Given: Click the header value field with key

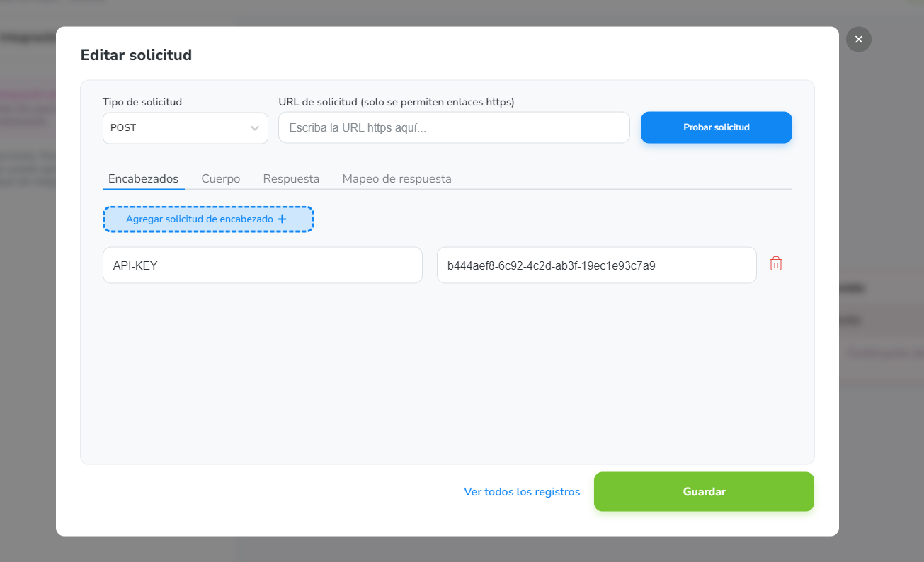Looking at the screenshot, I should (596, 265).
